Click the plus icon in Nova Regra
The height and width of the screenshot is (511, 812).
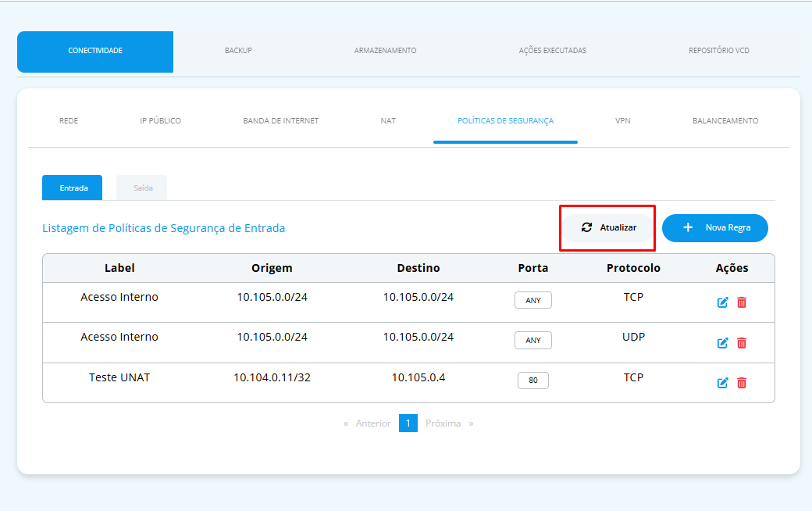pyautogui.click(x=688, y=227)
